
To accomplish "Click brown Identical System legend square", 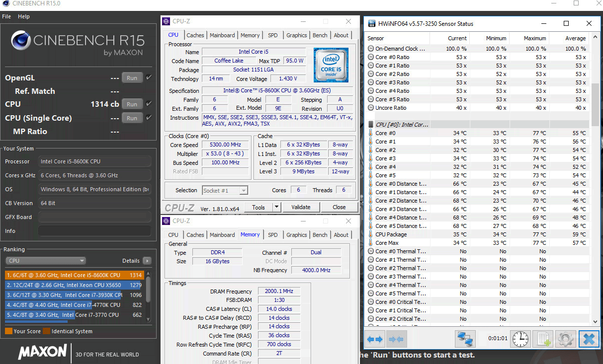I will click(x=46, y=331).
